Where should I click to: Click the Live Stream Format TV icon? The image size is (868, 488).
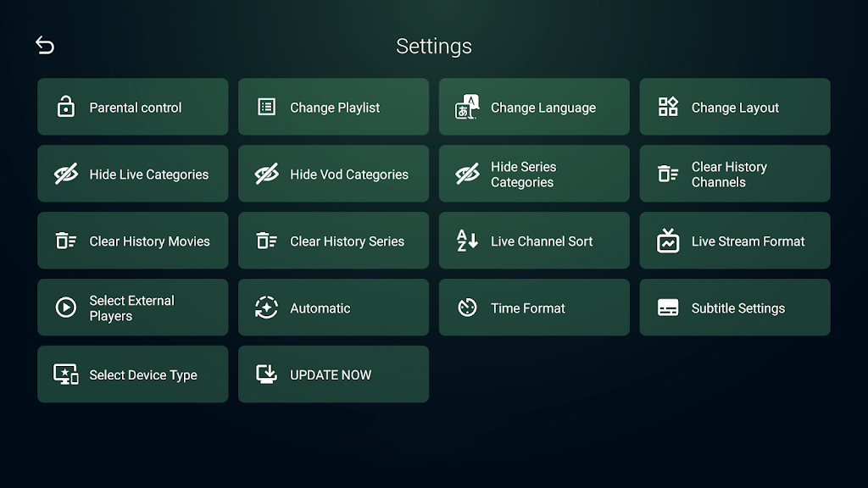tap(668, 241)
